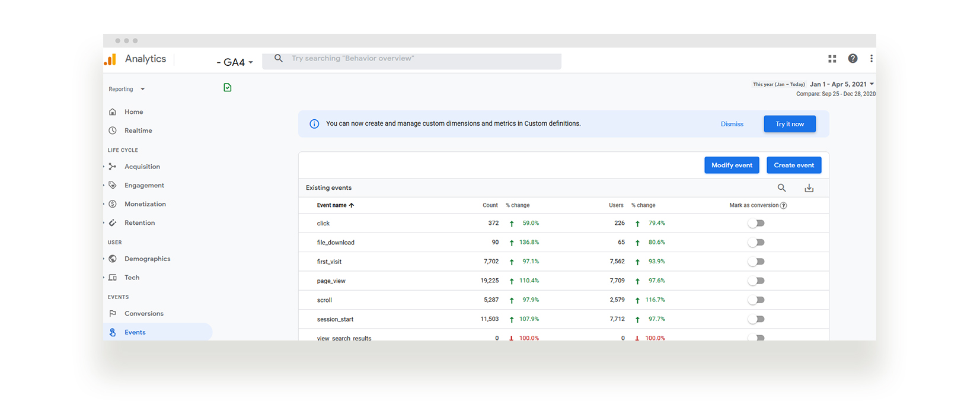The height and width of the screenshot is (420, 980).
Task: Mark page_view event as conversion
Action: 756,281
